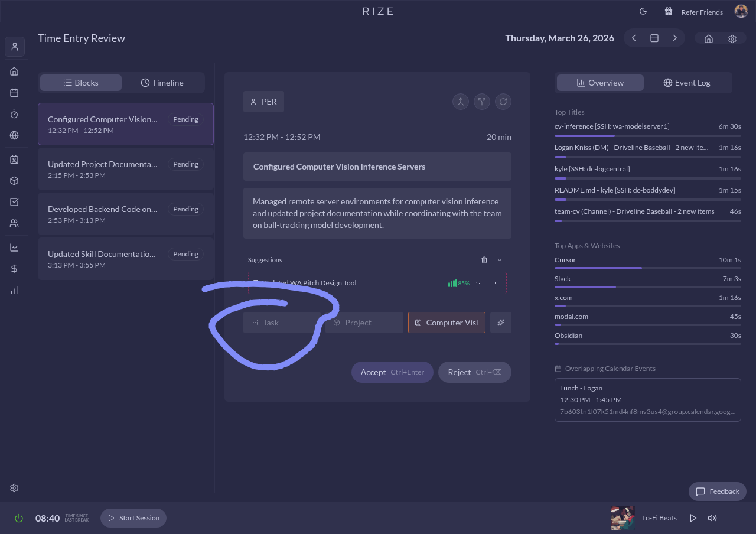Image resolution: width=756 pixels, height=534 pixels.
Task: Open the calendar date picker
Action: pyautogui.click(x=654, y=38)
